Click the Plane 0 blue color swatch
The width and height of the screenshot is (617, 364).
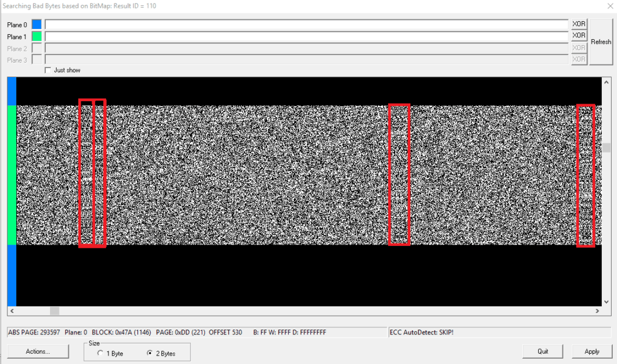click(37, 24)
